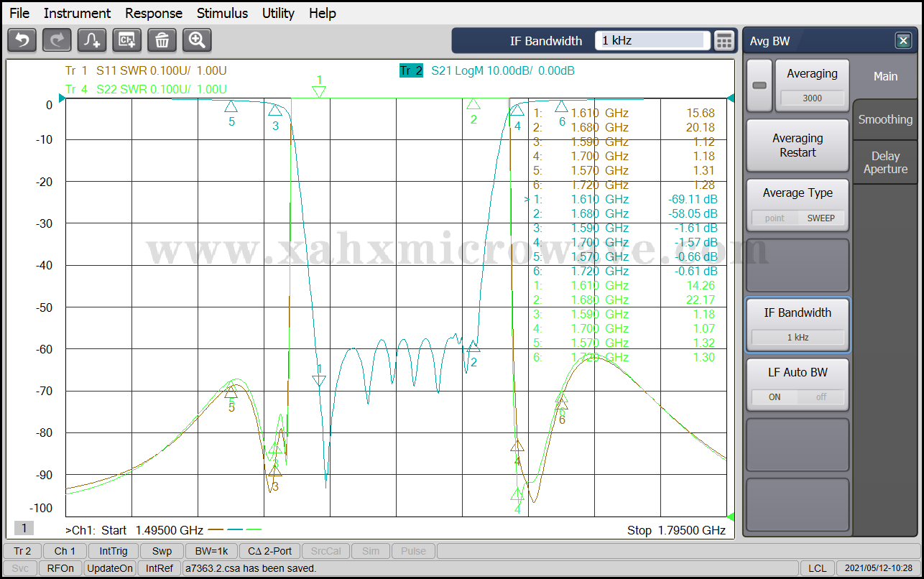
Task: Click the Stop 1.79500 GHz label
Action: click(676, 530)
